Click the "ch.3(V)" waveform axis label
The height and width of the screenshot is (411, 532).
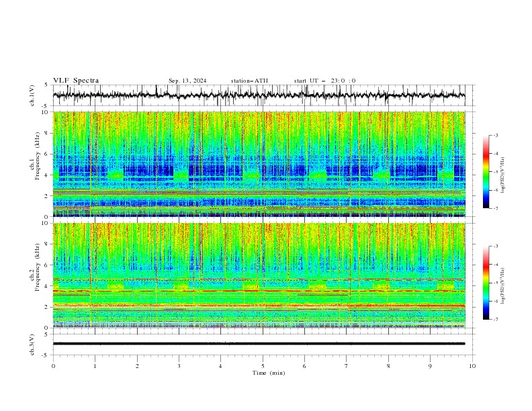(32, 345)
